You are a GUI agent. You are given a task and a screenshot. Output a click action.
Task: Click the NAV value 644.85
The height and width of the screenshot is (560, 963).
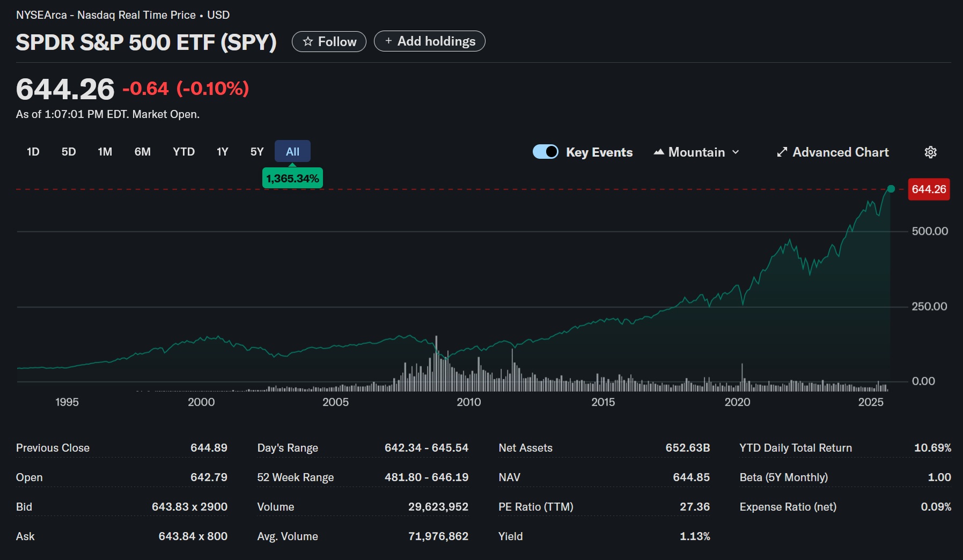692,477
